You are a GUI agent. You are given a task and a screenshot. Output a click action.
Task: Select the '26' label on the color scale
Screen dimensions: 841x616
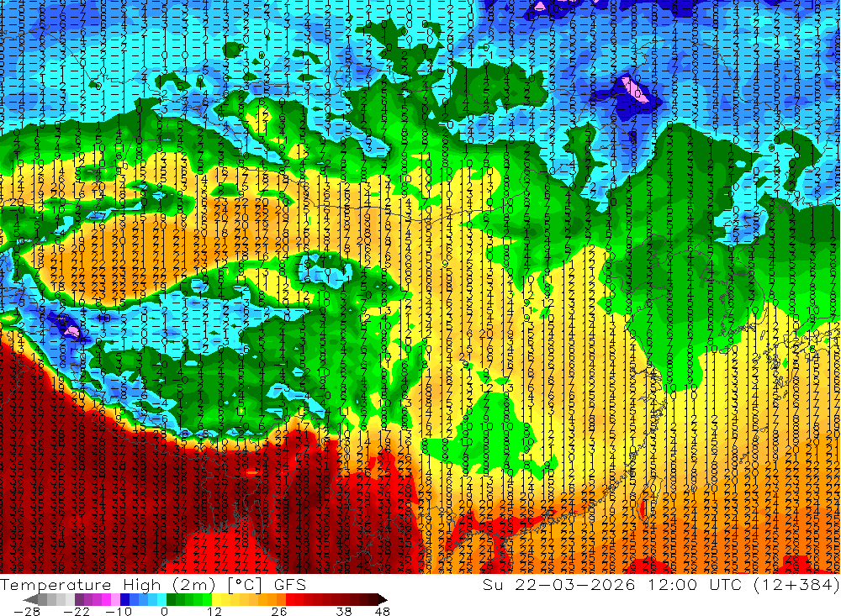click(279, 611)
